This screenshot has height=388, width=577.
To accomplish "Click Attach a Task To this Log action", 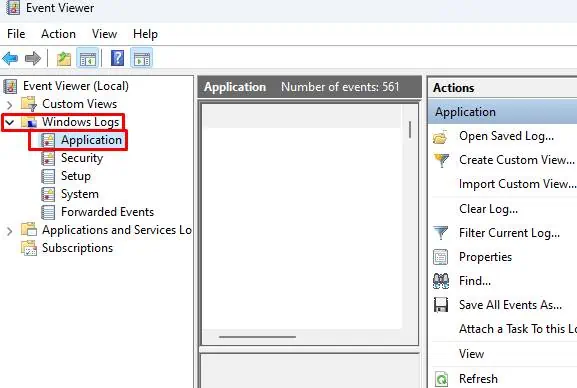I will pos(518,329).
